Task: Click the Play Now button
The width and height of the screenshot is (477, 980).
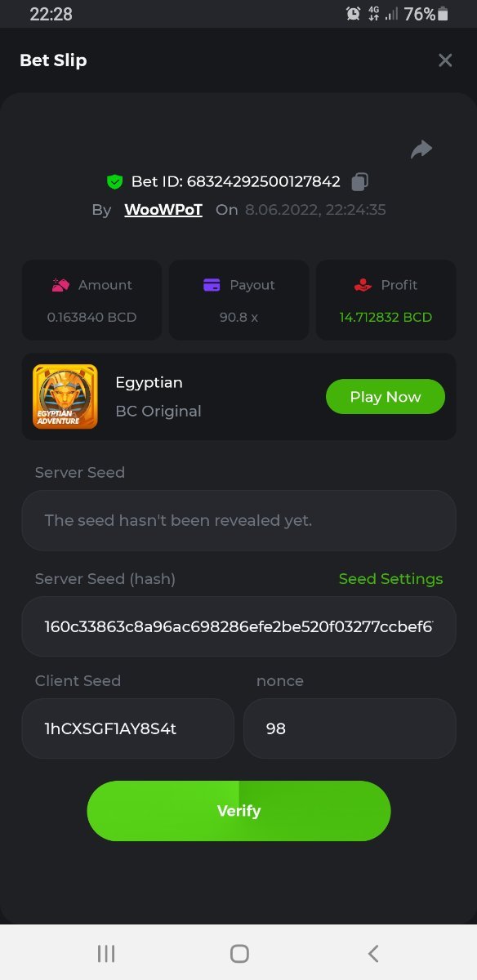Action: point(386,397)
